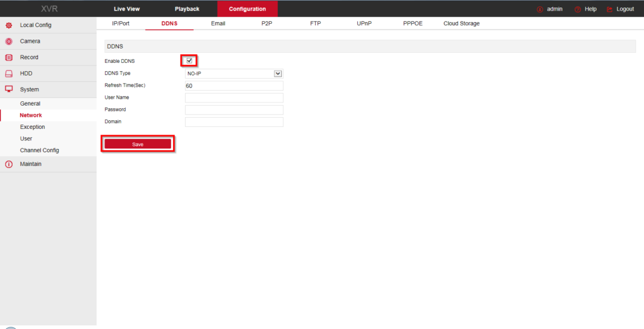Click the Logout icon in header

click(609, 9)
